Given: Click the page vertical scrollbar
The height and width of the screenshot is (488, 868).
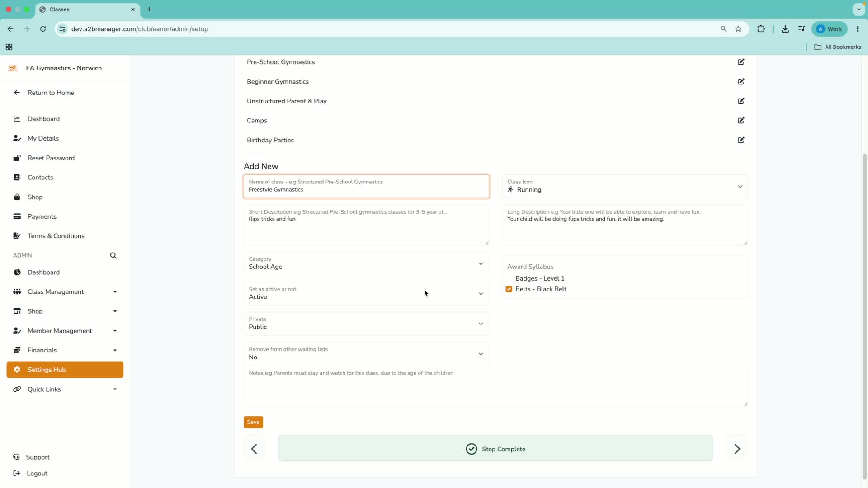Looking at the screenshot, I should click(x=864, y=316).
